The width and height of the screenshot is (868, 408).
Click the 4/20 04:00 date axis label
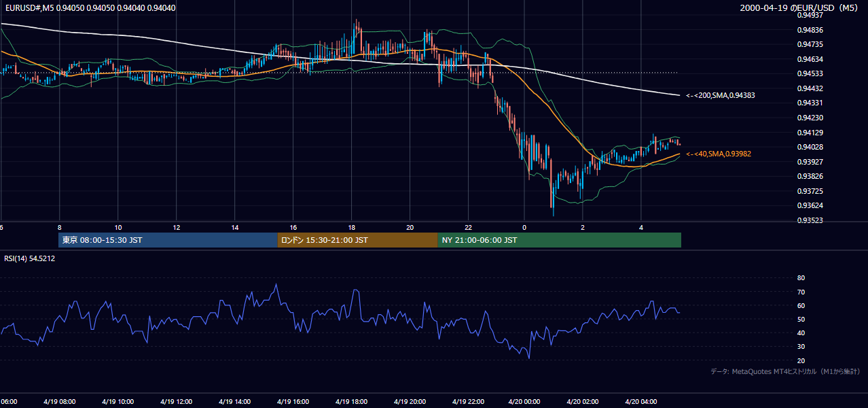click(640, 402)
